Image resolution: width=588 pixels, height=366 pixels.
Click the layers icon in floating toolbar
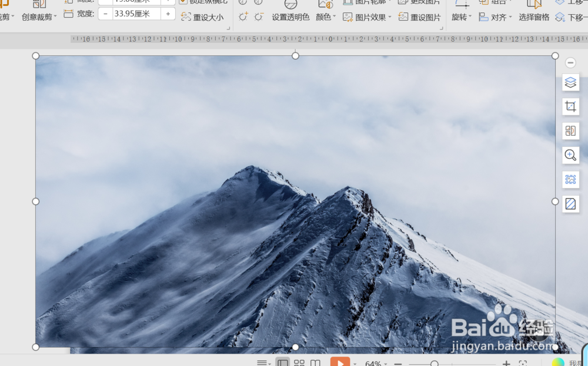570,82
